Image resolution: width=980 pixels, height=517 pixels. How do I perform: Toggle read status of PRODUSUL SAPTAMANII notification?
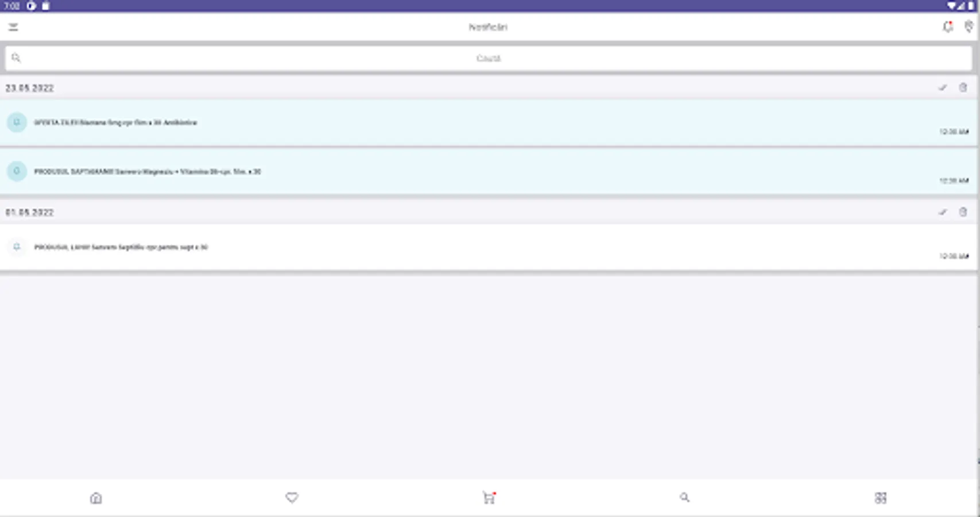(16, 171)
